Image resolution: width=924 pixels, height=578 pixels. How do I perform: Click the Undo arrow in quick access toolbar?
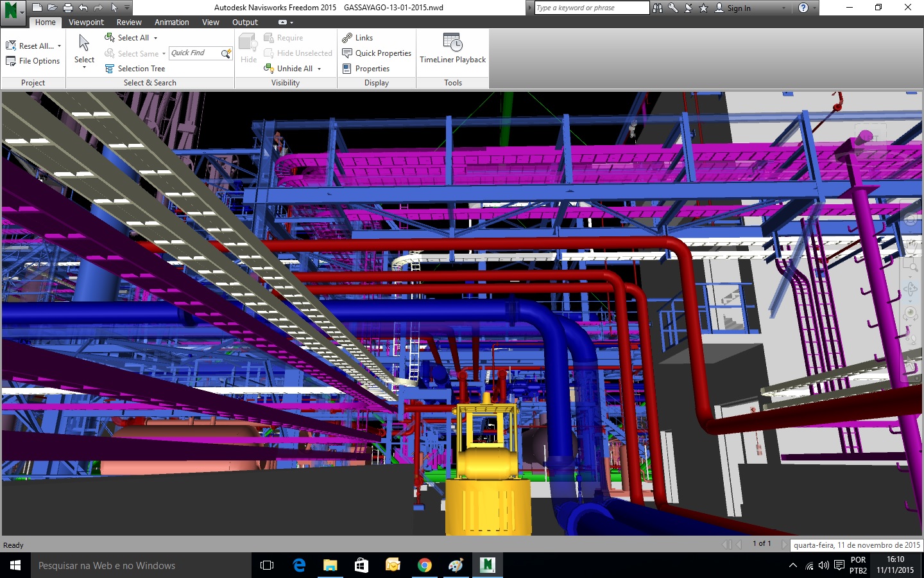tap(83, 8)
